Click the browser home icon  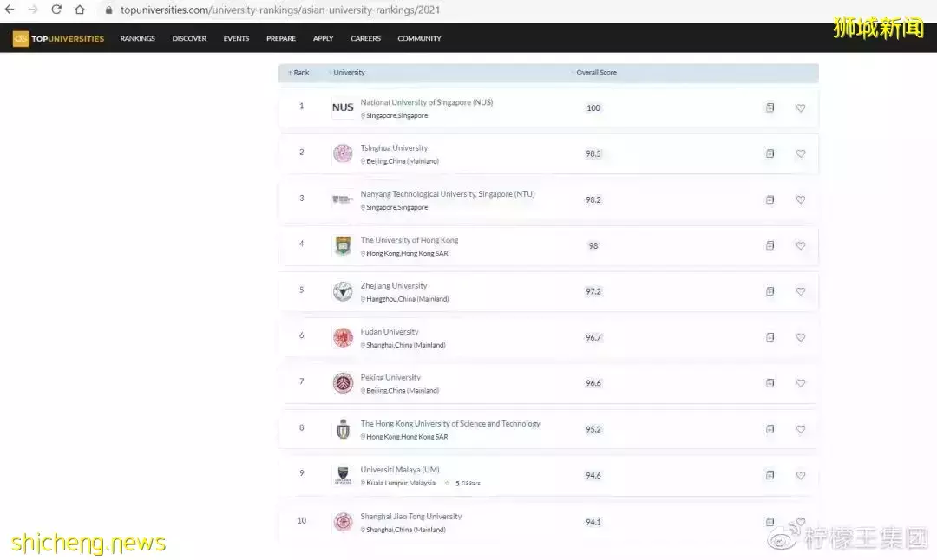(x=80, y=10)
